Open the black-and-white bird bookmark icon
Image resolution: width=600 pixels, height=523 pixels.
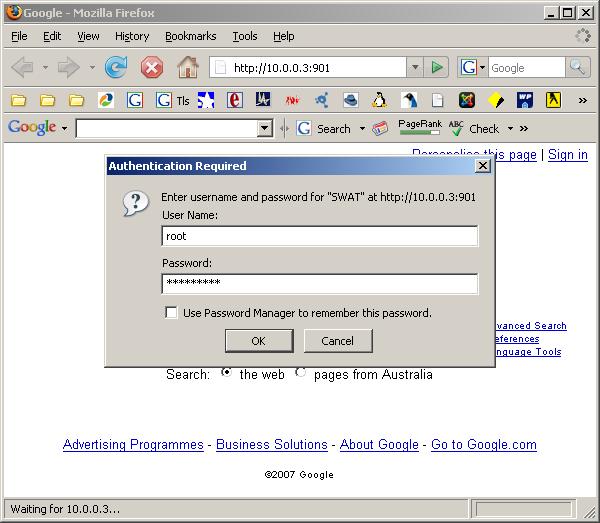[x=408, y=100]
